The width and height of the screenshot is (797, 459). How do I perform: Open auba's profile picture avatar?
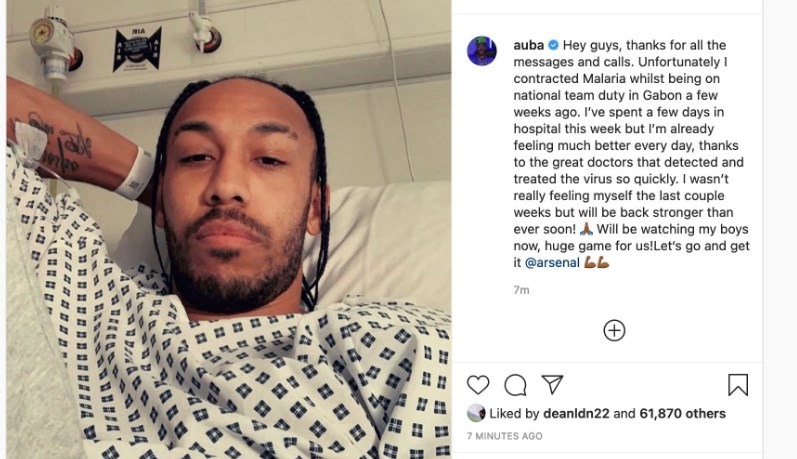(482, 51)
